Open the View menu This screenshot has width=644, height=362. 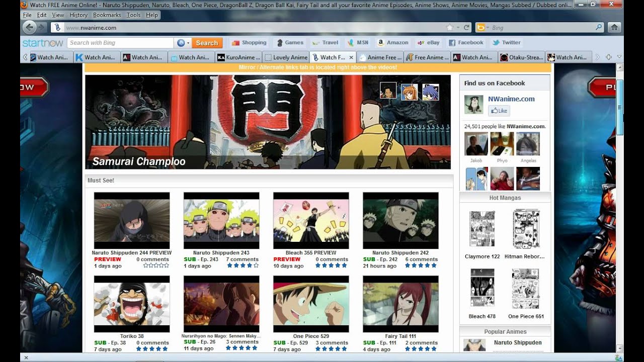point(58,15)
